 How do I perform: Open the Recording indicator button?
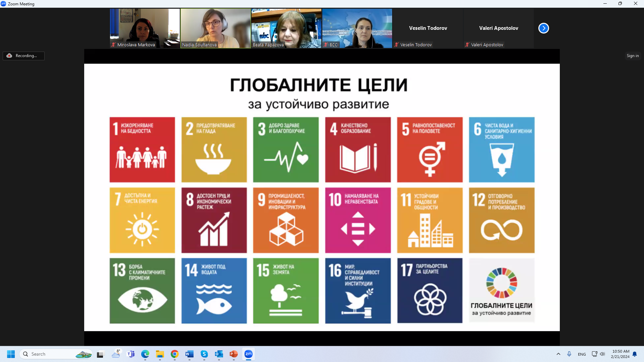[x=23, y=56]
